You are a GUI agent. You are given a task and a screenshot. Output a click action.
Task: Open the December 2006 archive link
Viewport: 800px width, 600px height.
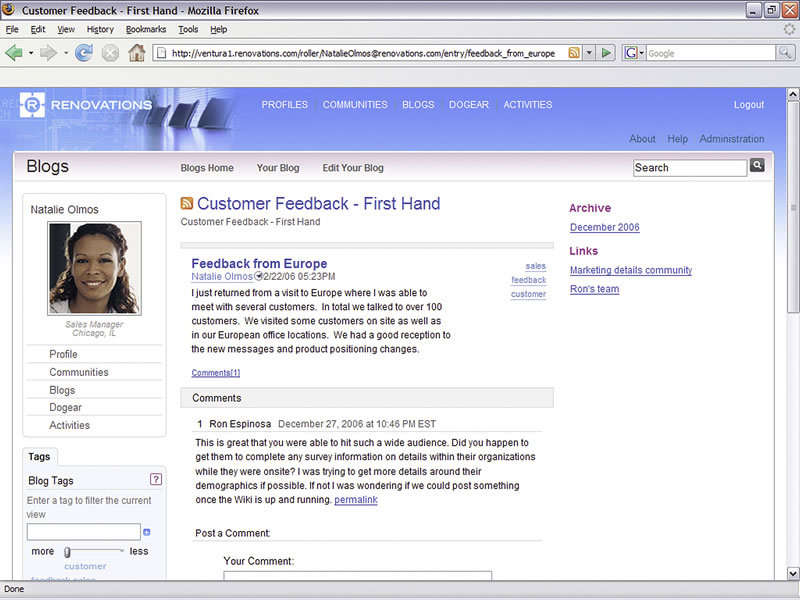(x=604, y=228)
